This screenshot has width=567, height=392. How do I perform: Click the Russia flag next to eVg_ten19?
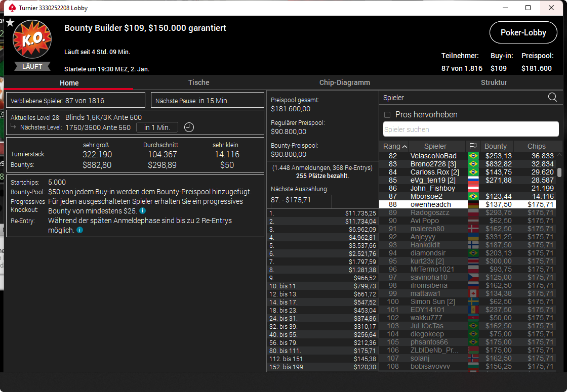pos(473,180)
